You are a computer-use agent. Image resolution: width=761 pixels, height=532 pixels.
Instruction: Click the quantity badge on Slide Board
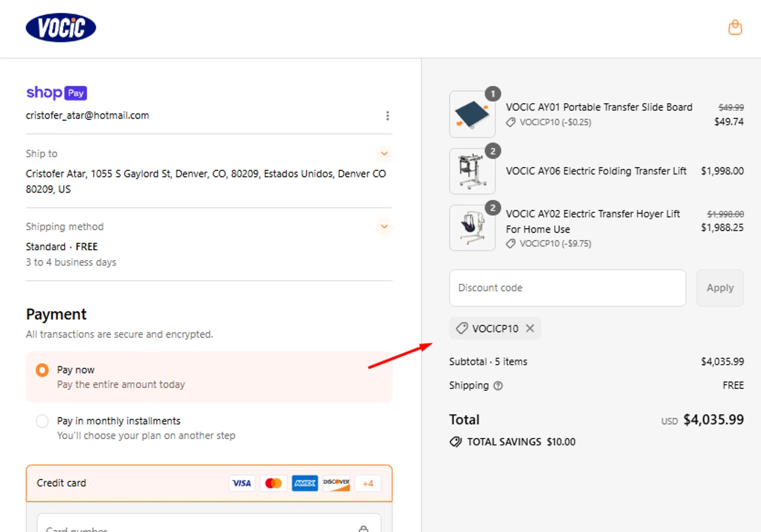493,94
